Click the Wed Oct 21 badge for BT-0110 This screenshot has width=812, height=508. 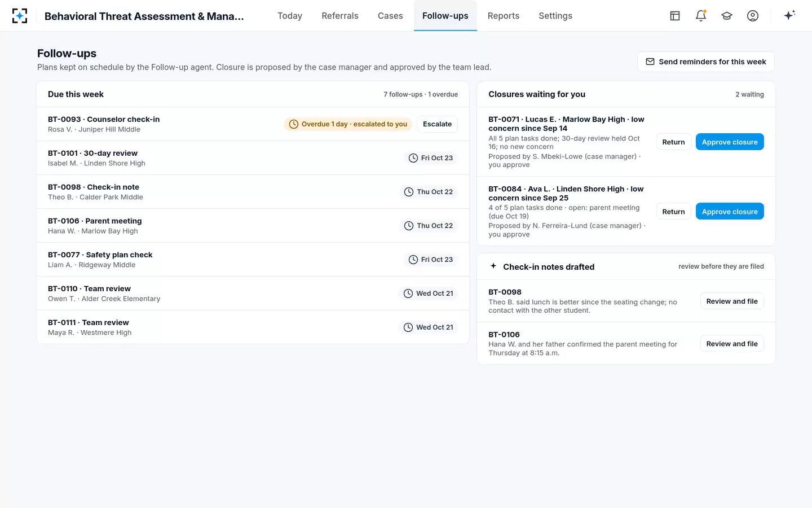click(x=429, y=294)
